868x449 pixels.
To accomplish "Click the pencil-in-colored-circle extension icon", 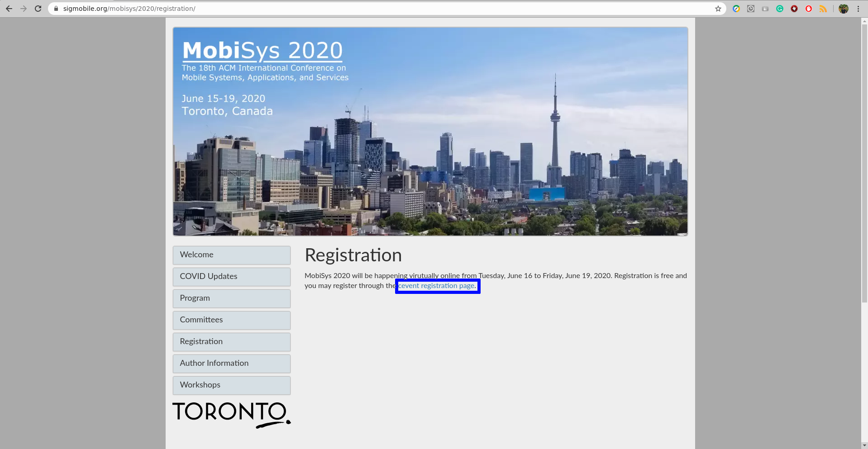I will point(736,9).
